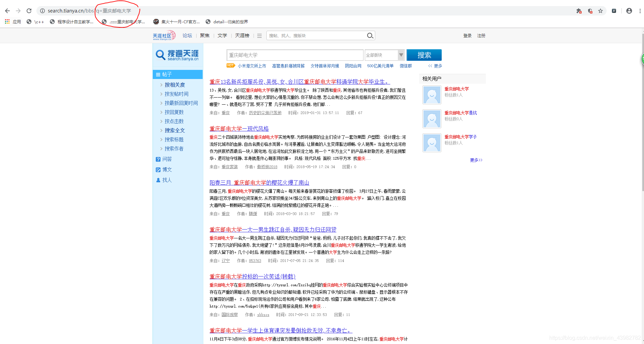Reload the page with the refresh icon
The image size is (644, 344).
[29, 11]
